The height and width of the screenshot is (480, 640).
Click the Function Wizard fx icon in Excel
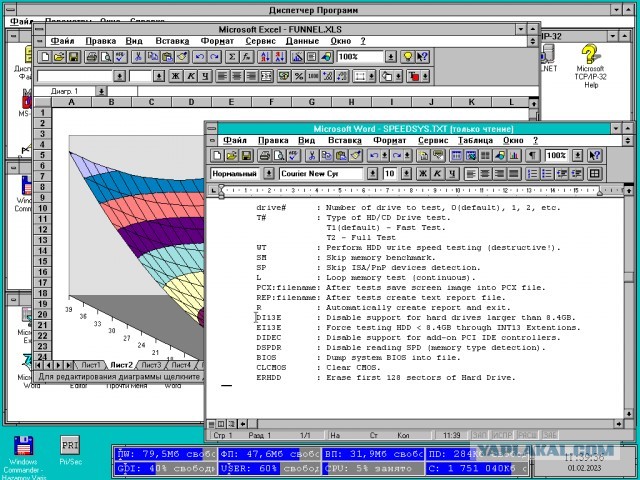246,57
